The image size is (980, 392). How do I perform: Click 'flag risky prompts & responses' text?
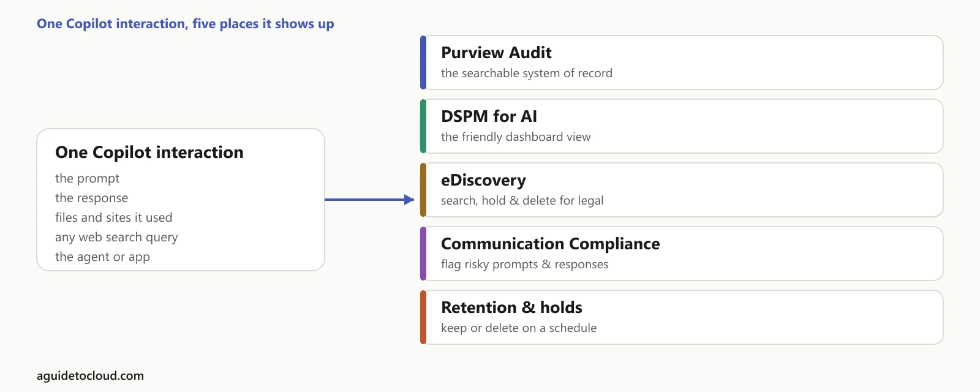pos(525,264)
